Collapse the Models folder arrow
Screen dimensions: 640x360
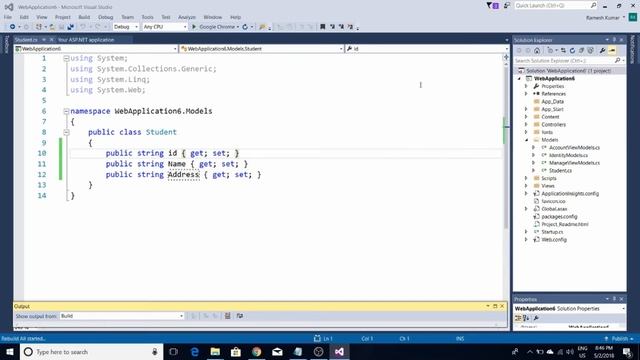coord(526,140)
